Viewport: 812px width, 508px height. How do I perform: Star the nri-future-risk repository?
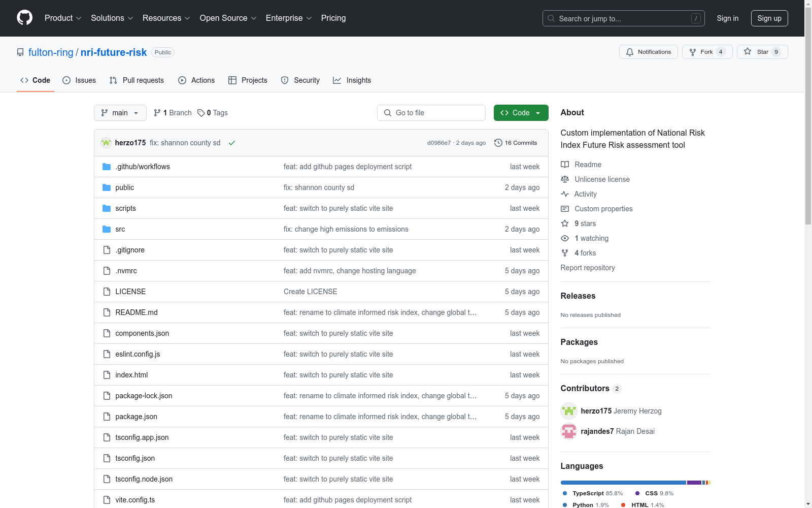(762, 52)
